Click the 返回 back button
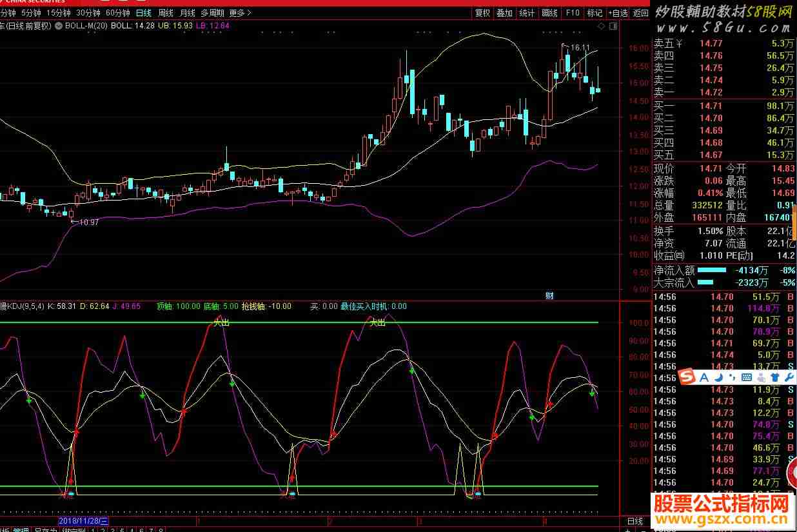 click(x=640, y=12)
